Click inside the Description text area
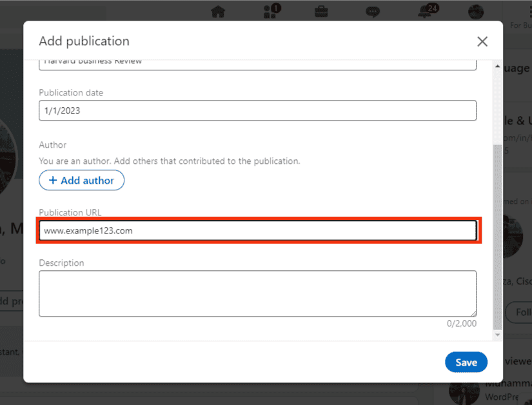Image resolution: width=532 pixels, height=405 pixels. click(257, 293)
